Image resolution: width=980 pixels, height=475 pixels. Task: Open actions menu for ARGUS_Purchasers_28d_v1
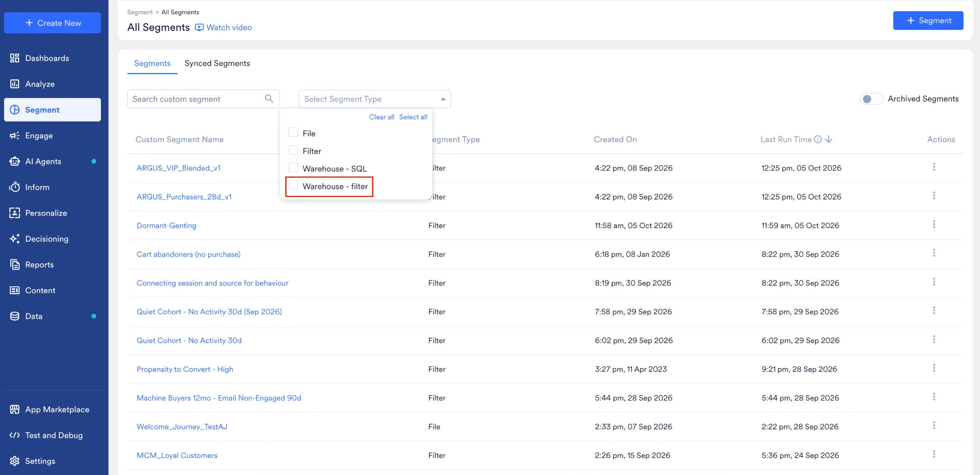[934, 196]
